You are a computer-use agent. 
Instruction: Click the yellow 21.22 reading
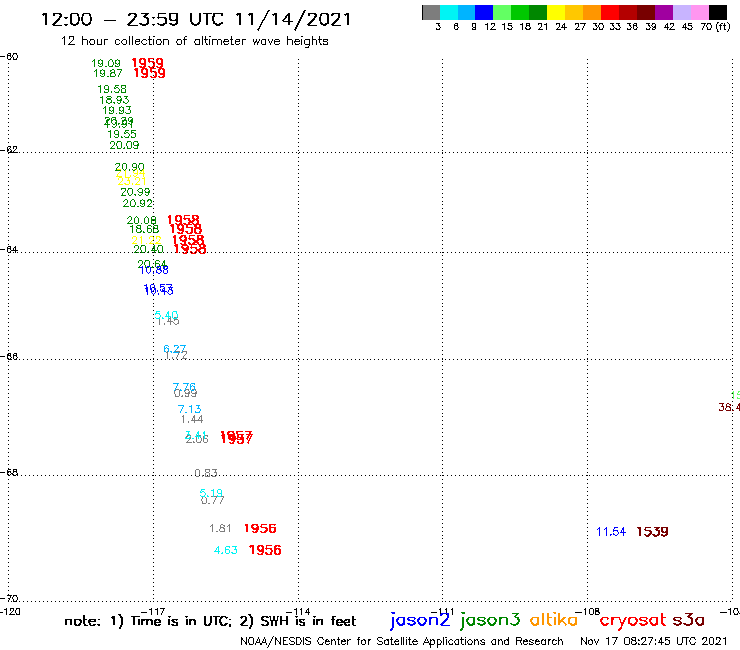click(146, 240)
